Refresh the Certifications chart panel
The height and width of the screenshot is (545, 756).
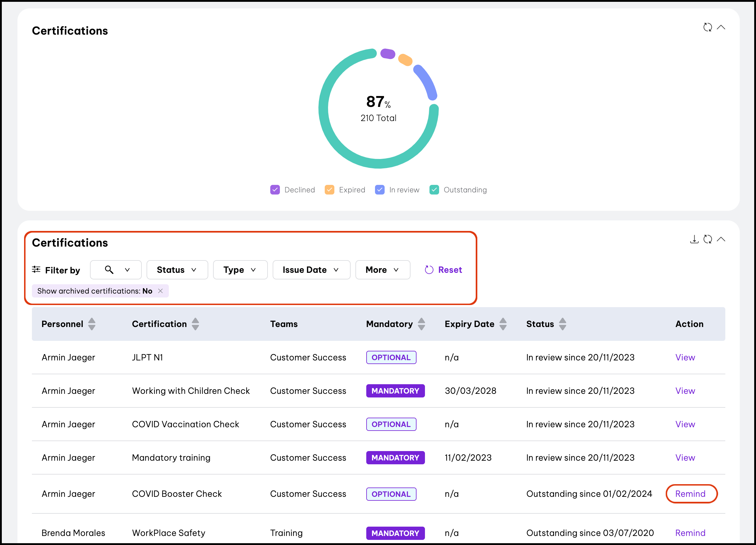click(707, 27)
